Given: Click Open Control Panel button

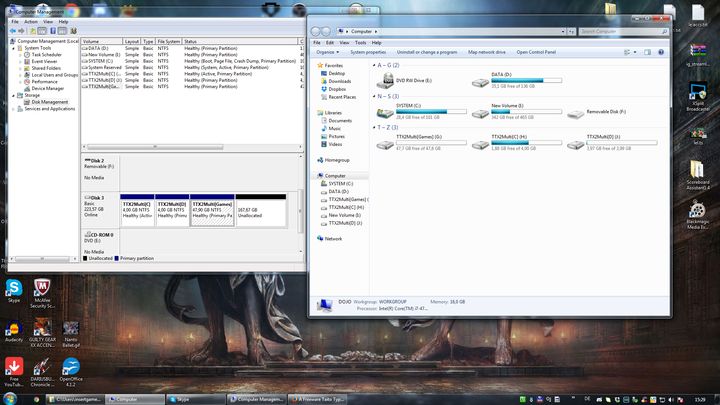Looking at the screenshot, I should (x=536, y=52).
